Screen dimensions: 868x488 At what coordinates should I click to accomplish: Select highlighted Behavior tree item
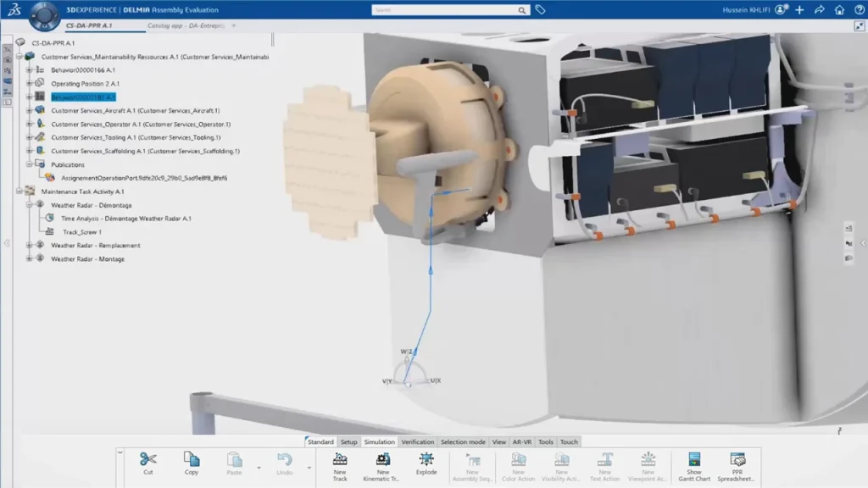pos(83,97)
